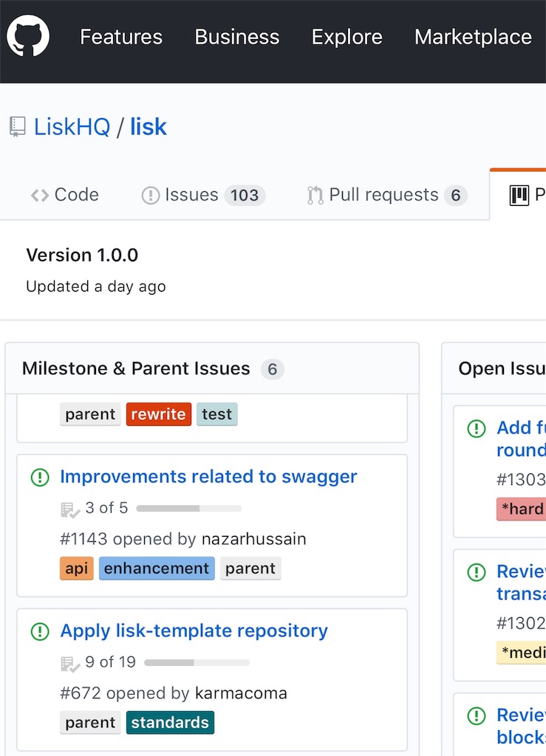Click the enhancement label
Viewport: 546px width, 756px height.
(157, 568)
